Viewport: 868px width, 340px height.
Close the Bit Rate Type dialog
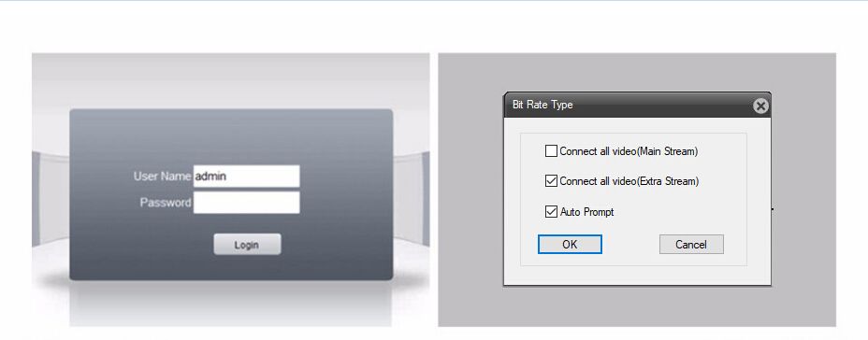[761, 106]
